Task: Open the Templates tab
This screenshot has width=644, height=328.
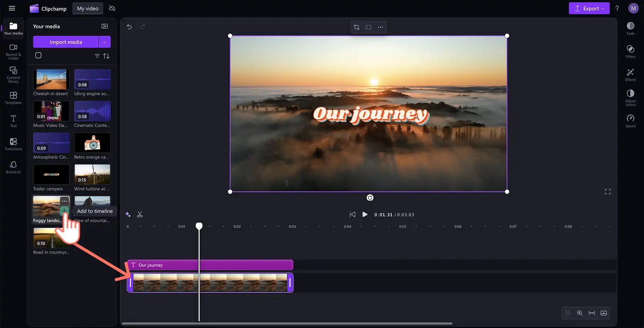Action: click(13, 98)
